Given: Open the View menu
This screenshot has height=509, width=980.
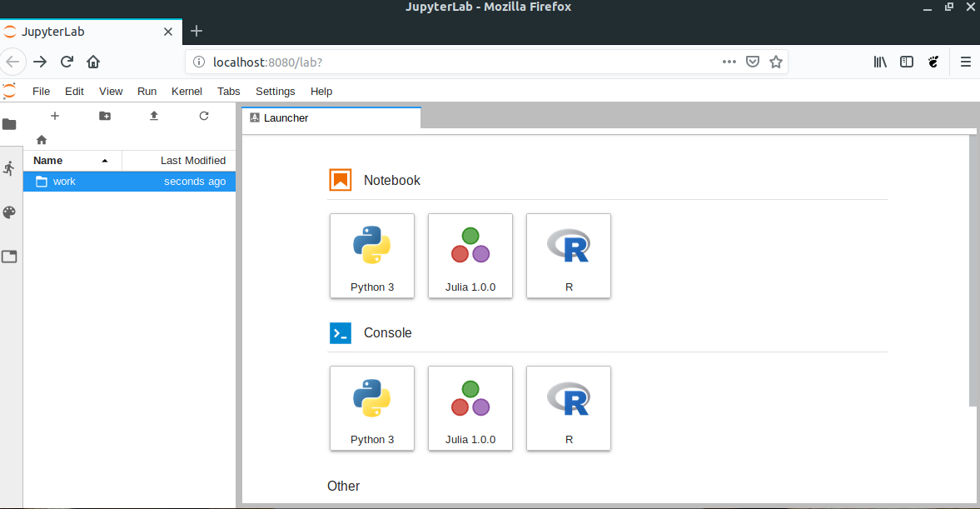Looking at the screenshot, I should tap(111, 92).
